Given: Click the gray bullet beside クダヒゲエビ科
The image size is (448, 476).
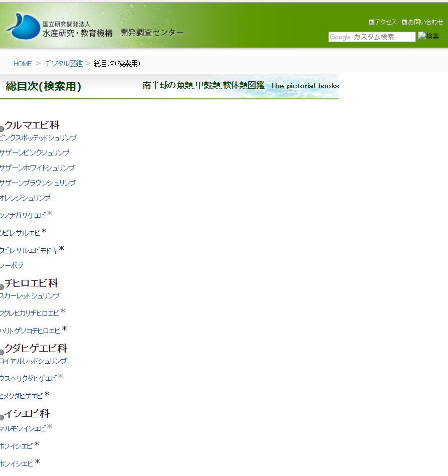Looking at the screenshot, I should pos(2,352).
